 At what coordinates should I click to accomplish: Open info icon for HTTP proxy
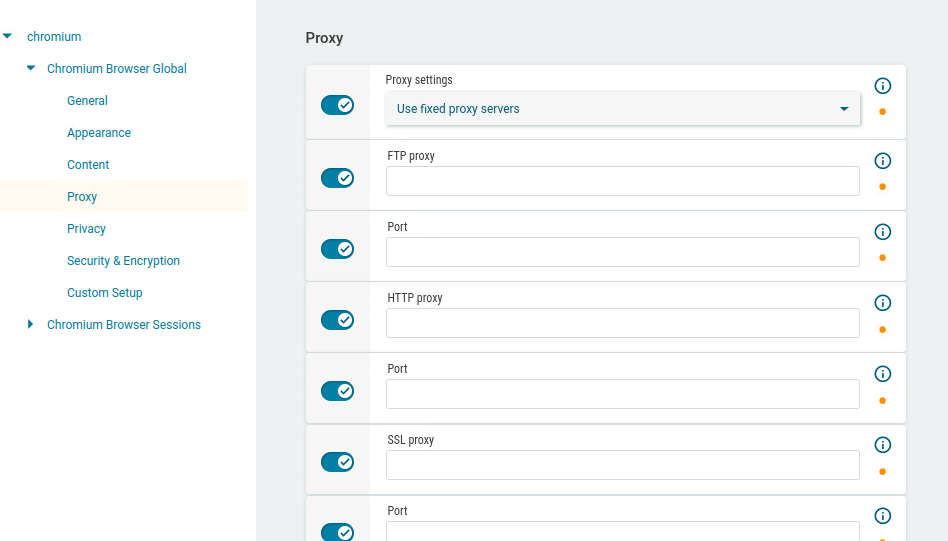(882, 303)
